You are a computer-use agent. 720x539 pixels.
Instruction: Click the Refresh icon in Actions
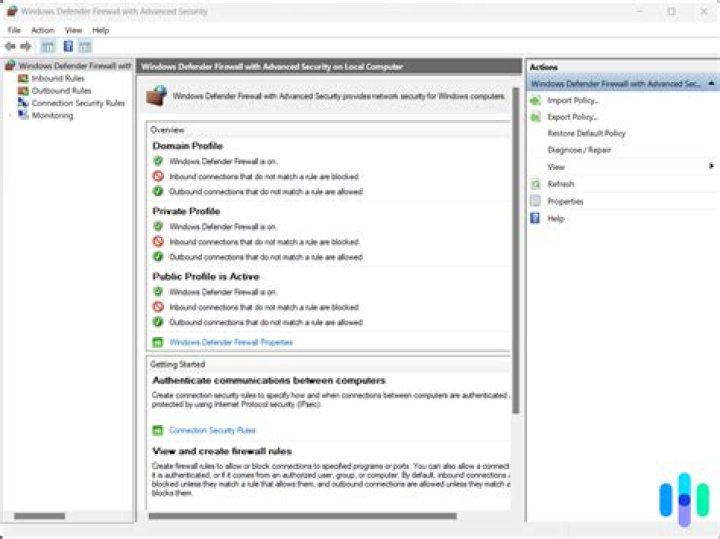535,184
